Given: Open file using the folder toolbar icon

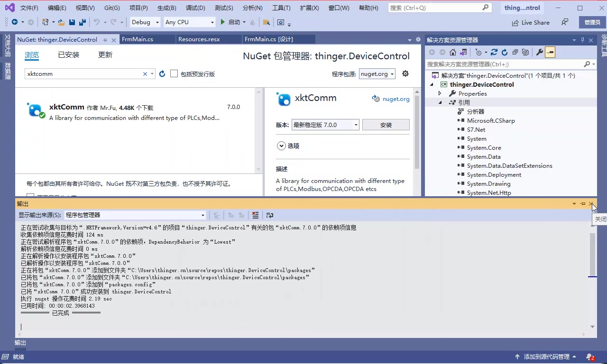Looking at the screenshot, I should (x=62, y=22).
